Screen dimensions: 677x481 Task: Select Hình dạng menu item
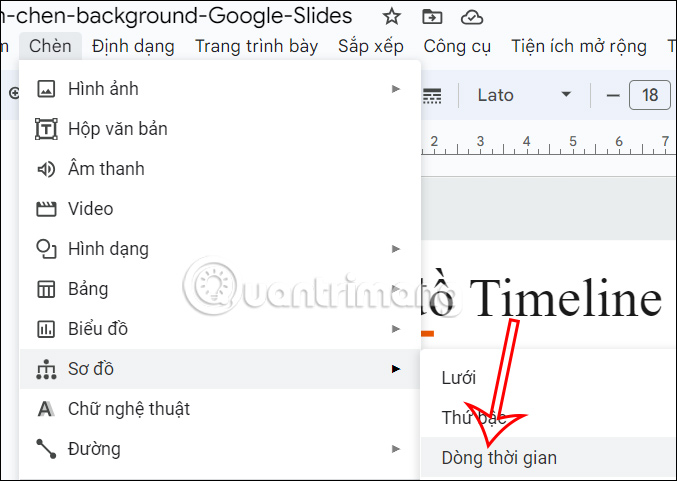click(220, 249)
